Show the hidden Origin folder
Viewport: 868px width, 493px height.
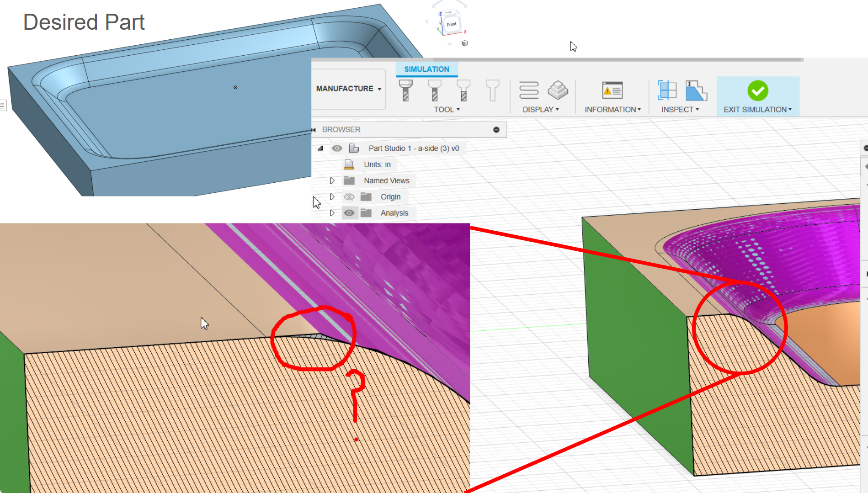(x=349, y=197)
